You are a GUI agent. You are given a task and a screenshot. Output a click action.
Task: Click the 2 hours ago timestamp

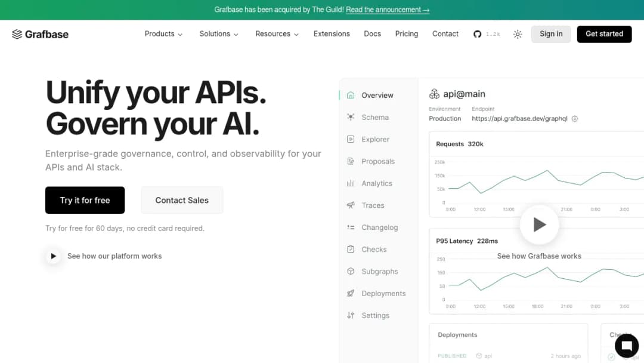(x=565, y=356)
